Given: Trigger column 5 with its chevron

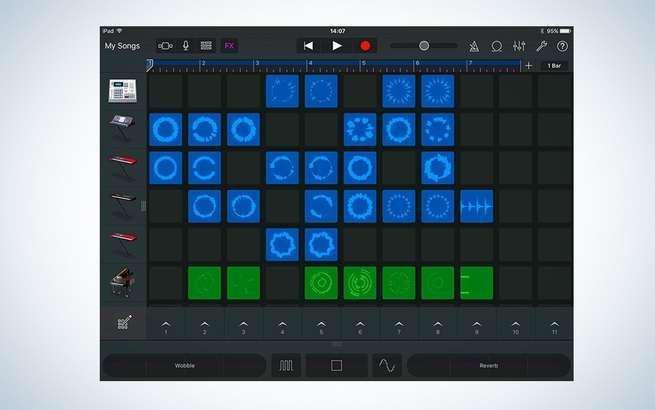Looking at the screenshot, I should click(321, 326).
